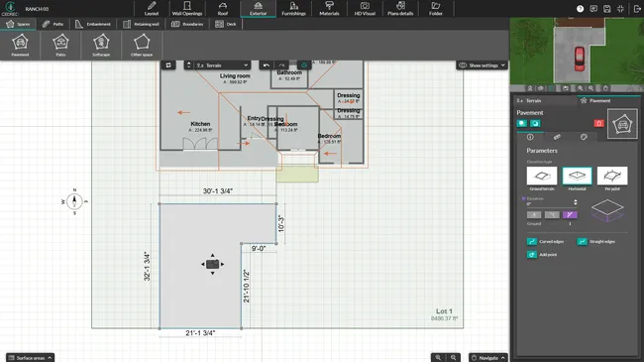Select the purple elevation reference button
Screen dimensions: 644x362
click(x=570, y=215)
